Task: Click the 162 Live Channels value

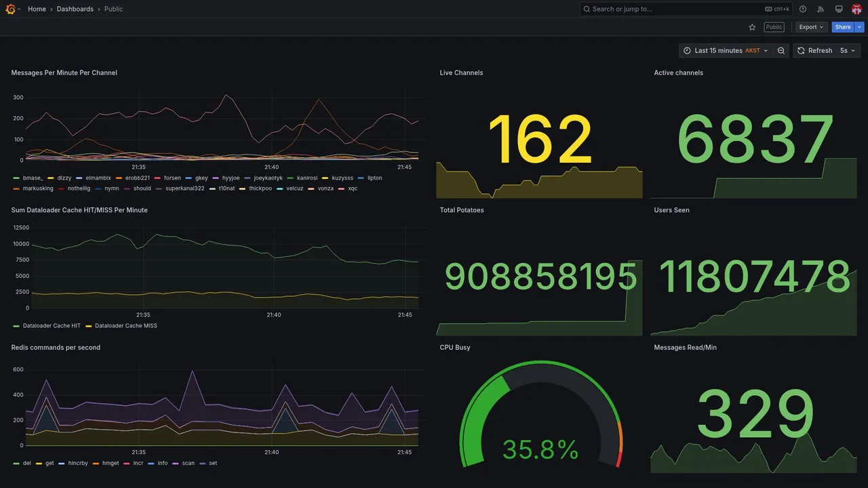Action: [540, 140]
